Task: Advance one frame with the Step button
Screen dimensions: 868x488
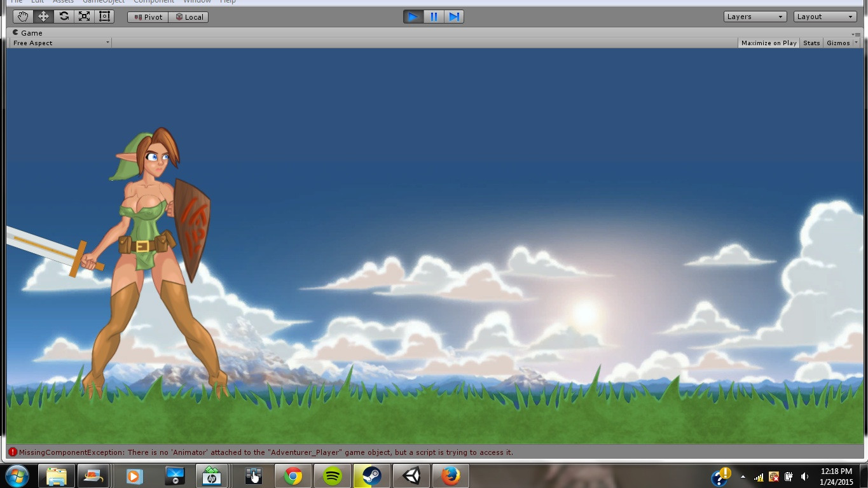Action: pos(453,17)
